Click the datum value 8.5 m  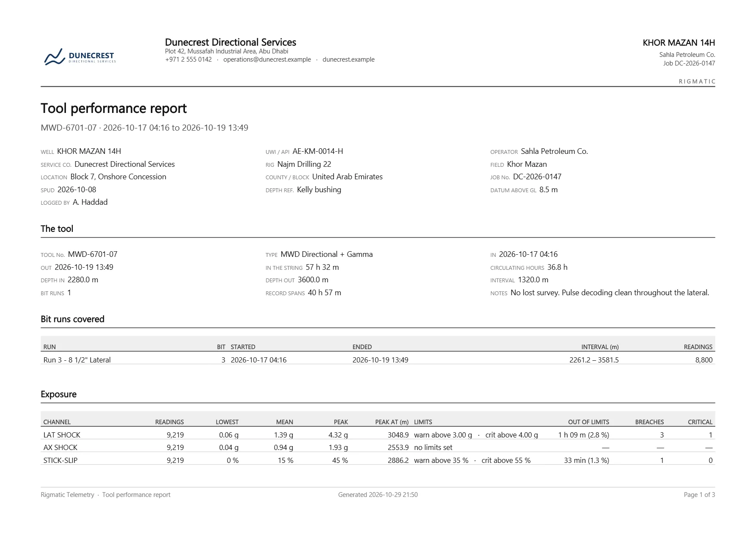(x=548, y=190)
